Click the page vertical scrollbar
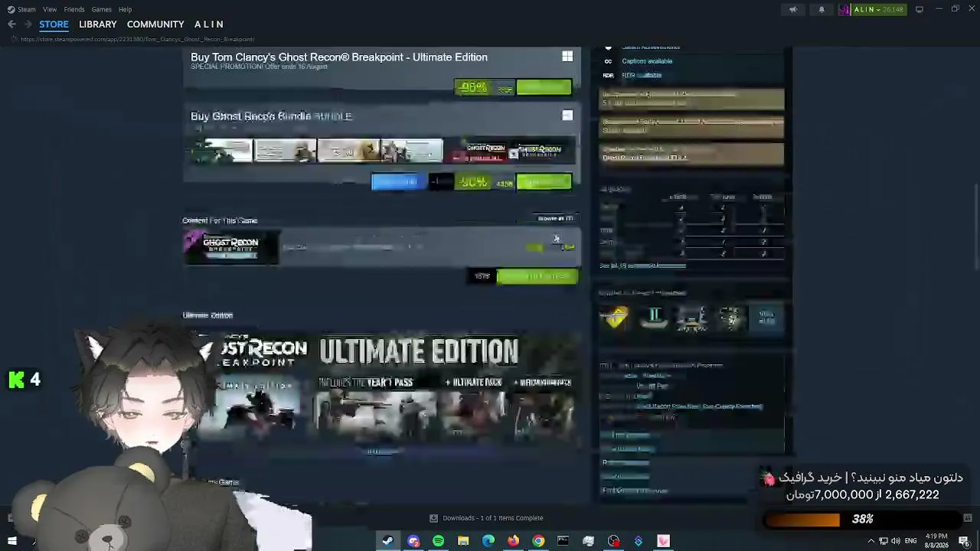 click(976, 226)
